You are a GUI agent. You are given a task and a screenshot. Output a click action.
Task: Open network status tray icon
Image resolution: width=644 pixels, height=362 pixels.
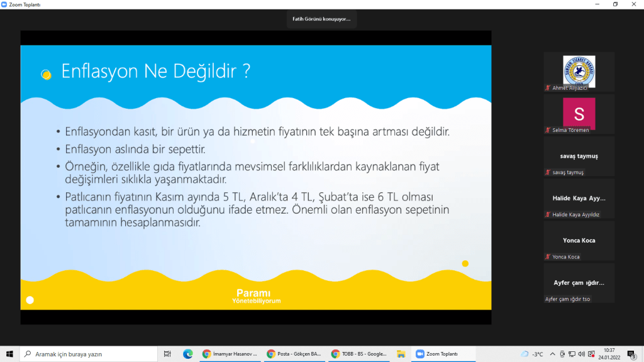coord(572,354)
